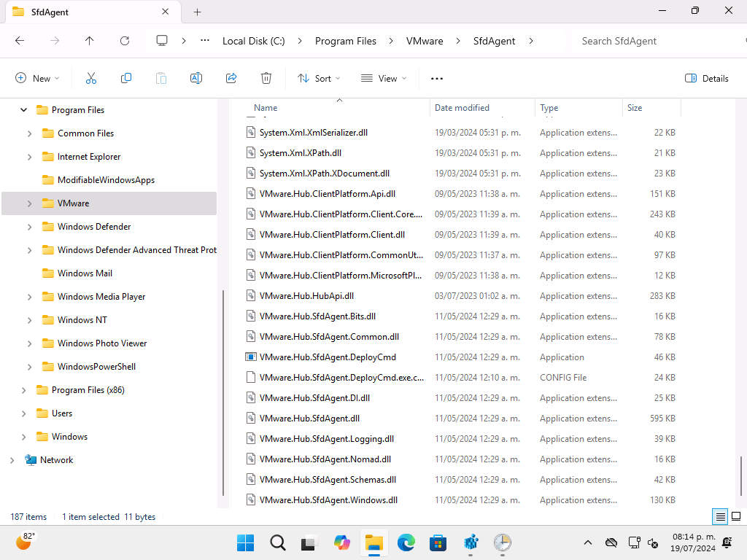Click the Copy icon in toolbar

pyautogui.click(x=126, y=78)
